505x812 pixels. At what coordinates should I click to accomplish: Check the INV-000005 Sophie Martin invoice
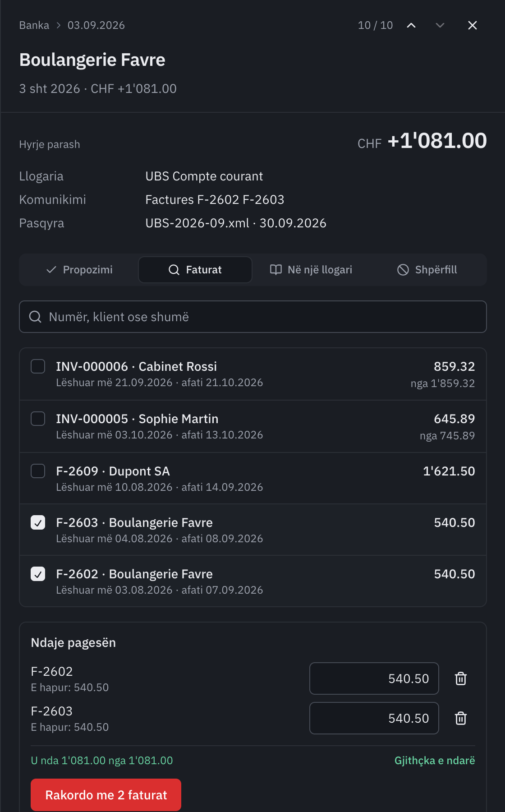(x=38, y=419)
